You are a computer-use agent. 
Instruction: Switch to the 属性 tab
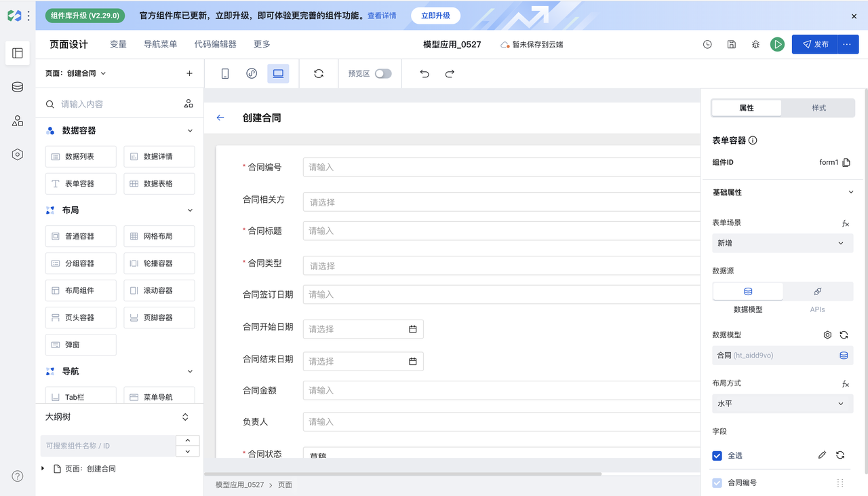coord(747,108)
